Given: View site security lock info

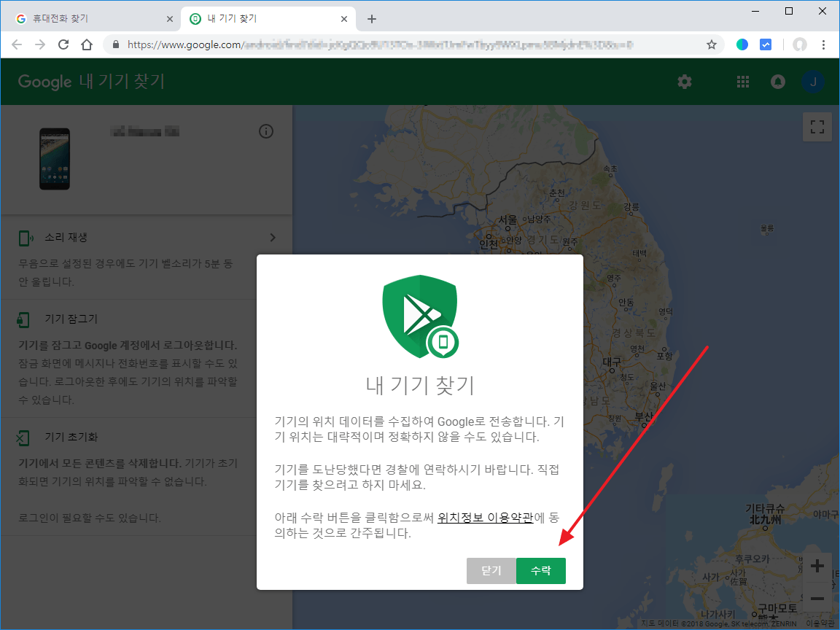Looking at the screenshot, I should (x=116, y=44).
